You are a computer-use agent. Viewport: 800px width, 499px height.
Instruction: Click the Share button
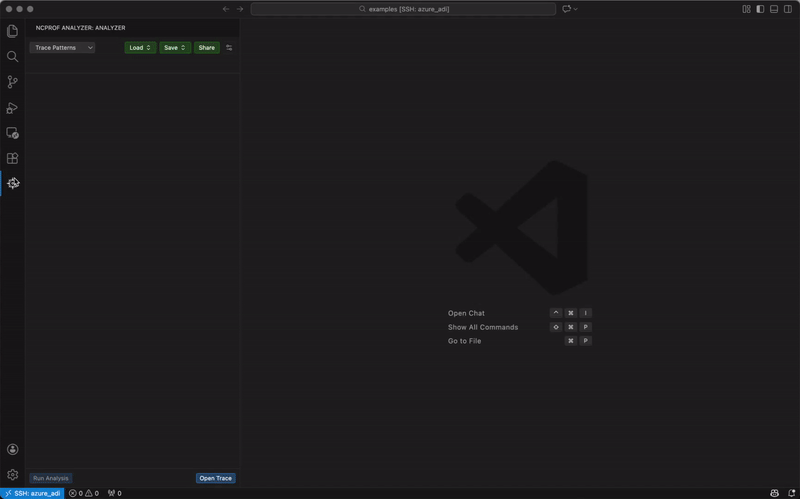(207, 48)
